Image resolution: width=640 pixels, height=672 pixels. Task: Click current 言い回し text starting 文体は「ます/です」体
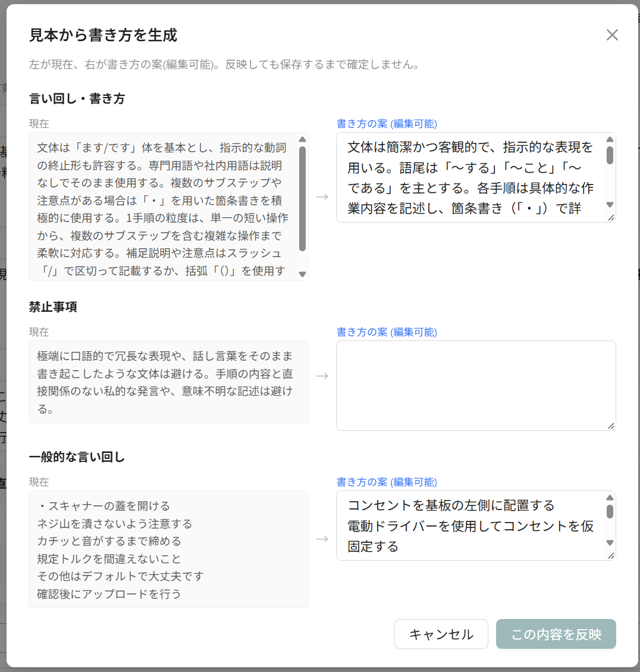(x=162, y=209)
